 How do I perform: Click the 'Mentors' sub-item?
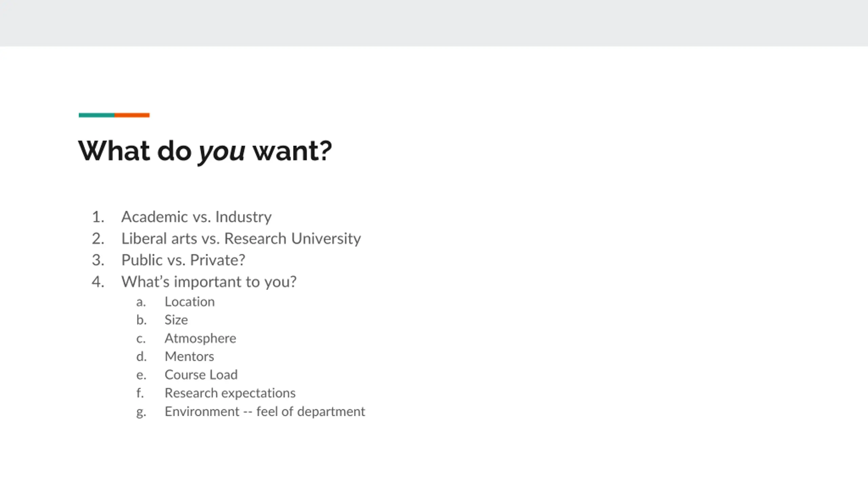click(x=189, y=357)
